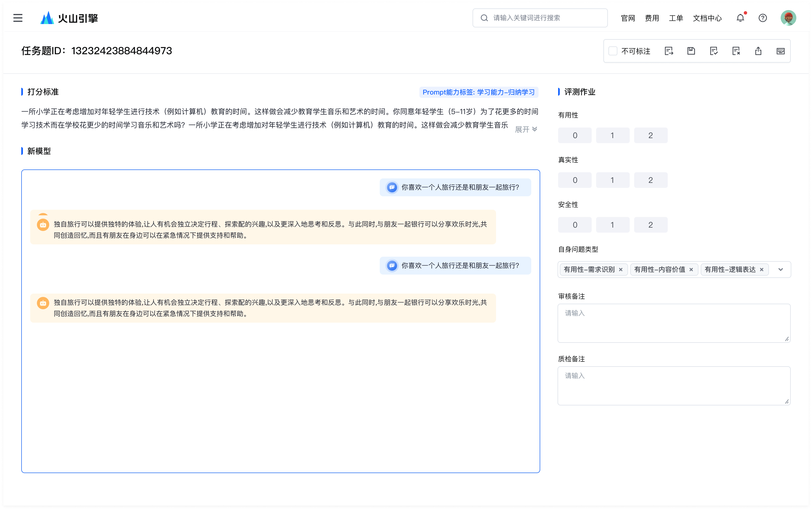Select the second user question bubble about traveling
Image resolution: width=812 pixels, height=510 pixels.
coord(455,266)
